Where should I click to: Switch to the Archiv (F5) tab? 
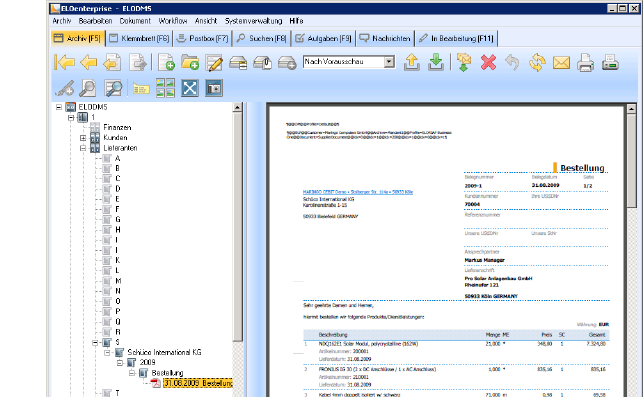[x=78, y=38]
